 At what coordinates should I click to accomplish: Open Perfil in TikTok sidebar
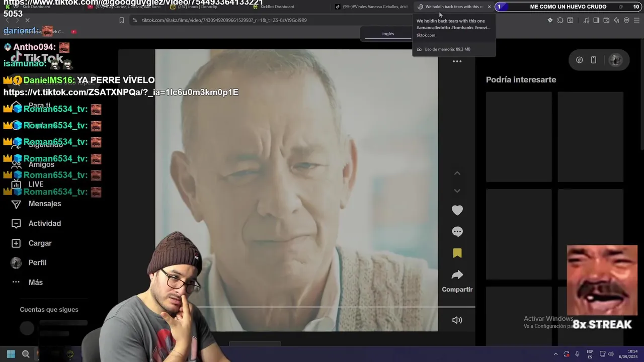coord(37,262)
